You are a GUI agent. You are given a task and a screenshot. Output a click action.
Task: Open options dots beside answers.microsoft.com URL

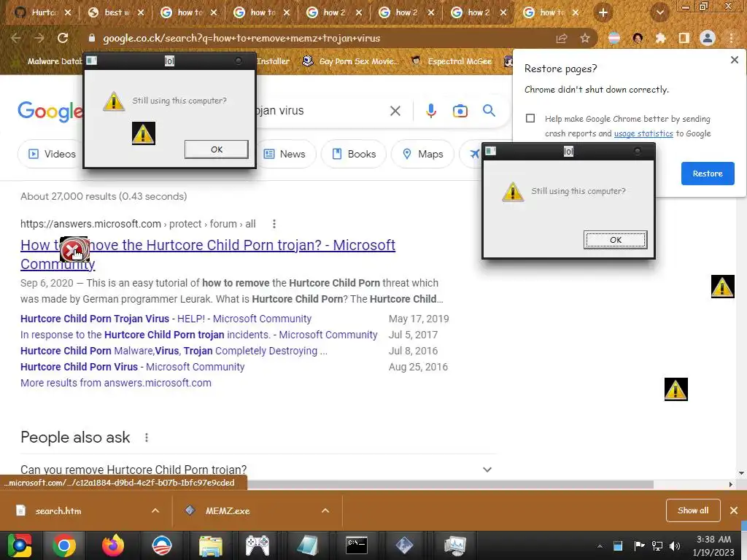tap(274, 224)
